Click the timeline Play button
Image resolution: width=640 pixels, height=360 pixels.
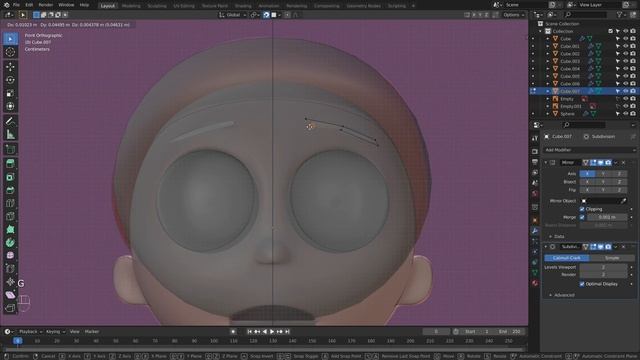tap(272, 331)
